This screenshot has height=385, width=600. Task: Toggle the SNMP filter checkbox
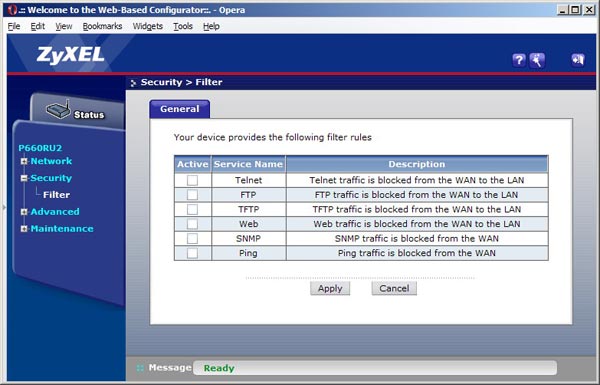(x=192, y=238)
